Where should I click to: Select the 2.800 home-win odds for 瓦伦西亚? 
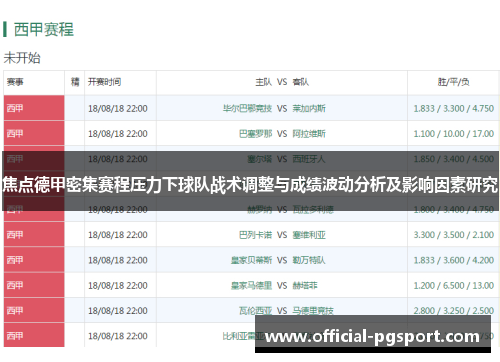point(424,311)
